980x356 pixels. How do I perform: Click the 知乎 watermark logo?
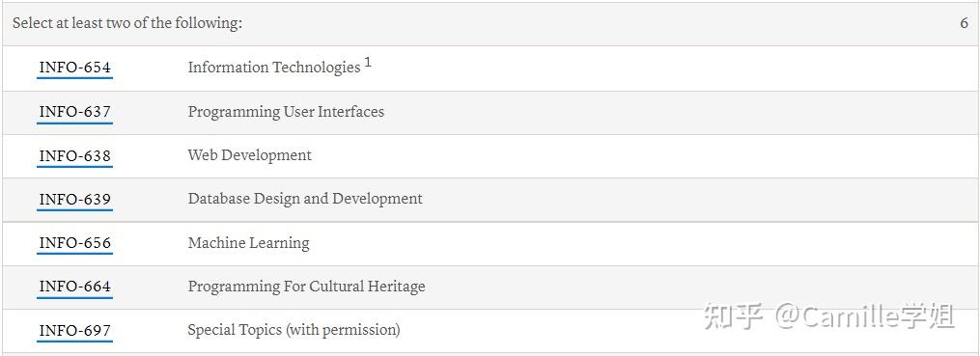pos(734,316)
